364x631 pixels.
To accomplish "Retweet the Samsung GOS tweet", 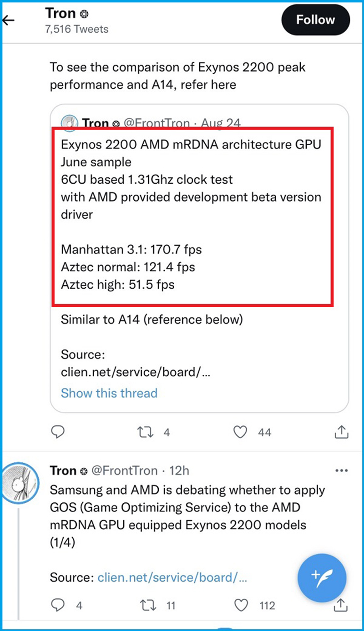I will 147,605.
